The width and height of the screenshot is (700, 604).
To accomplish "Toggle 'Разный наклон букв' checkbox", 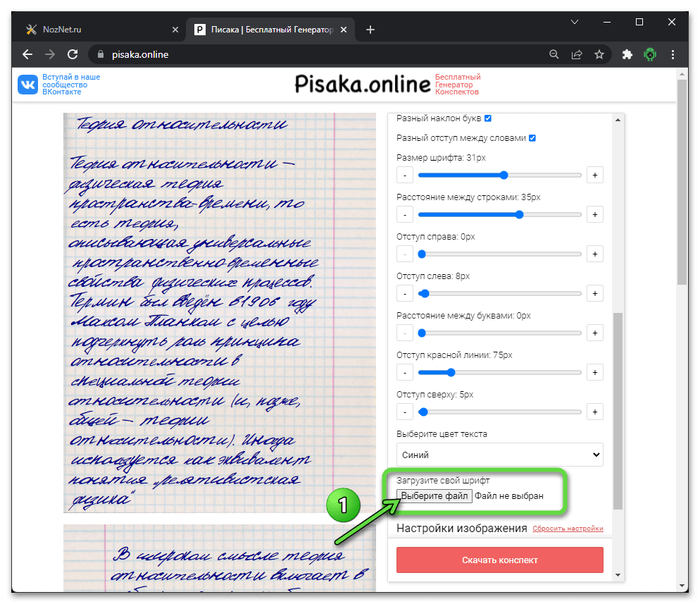I will click(x=487, y=118).
